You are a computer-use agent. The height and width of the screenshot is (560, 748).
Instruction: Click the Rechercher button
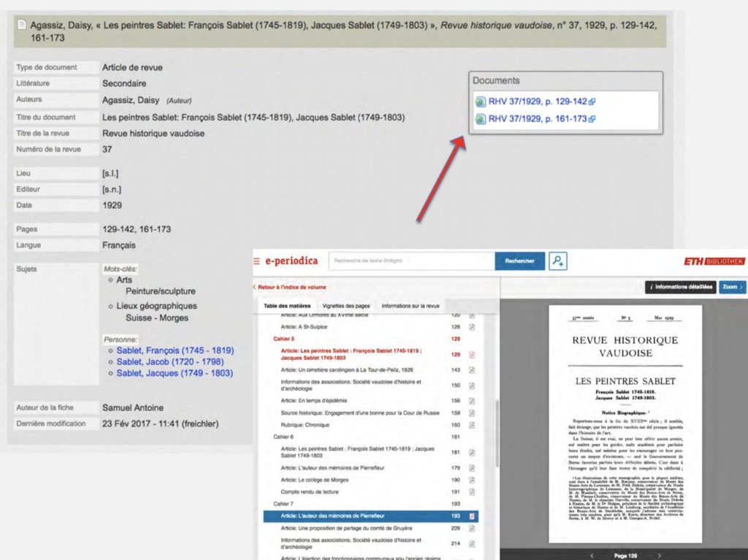click(x=519, y=261)
